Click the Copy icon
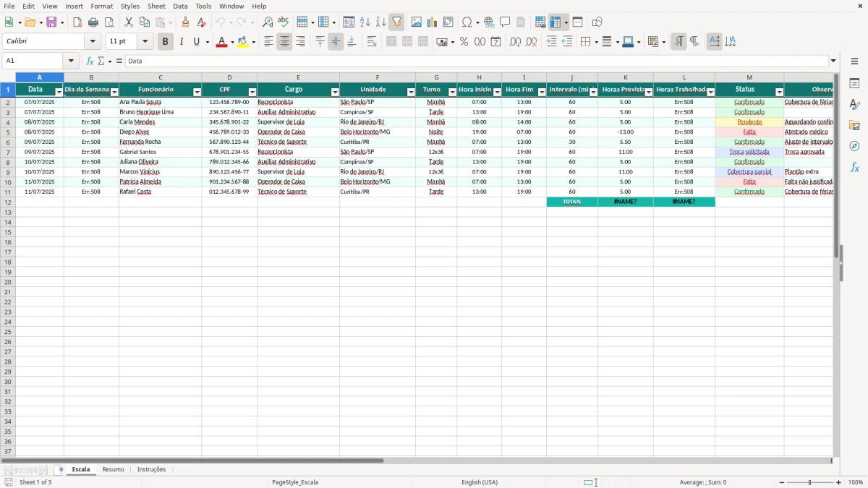The image size is (868, 488). click(x=145, y=22)
